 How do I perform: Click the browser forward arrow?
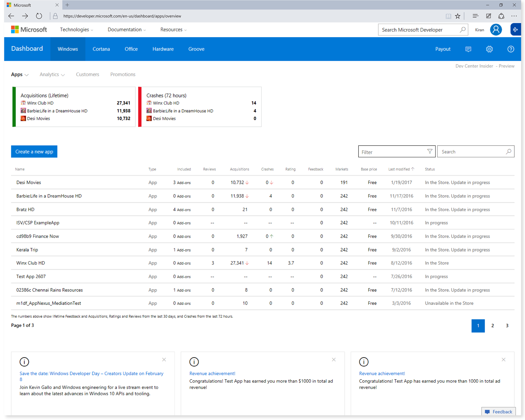pos(25,16)
